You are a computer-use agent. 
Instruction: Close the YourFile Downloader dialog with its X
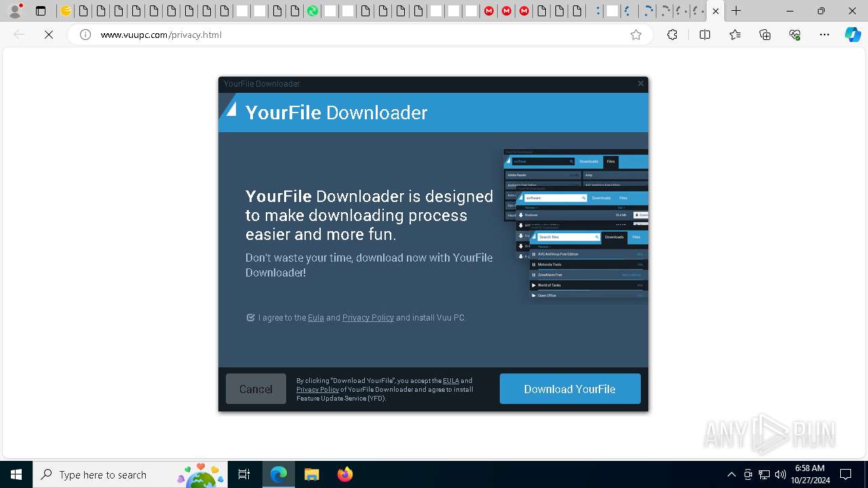tap(640, 83)
